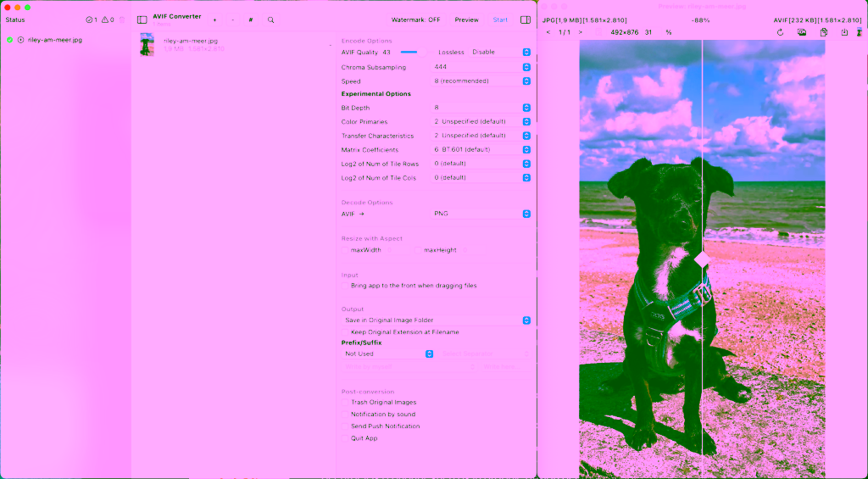This screenshot has height=479, width=868.
Task: Click the zoom percentage field showing 31
Action: pos(652,32)
